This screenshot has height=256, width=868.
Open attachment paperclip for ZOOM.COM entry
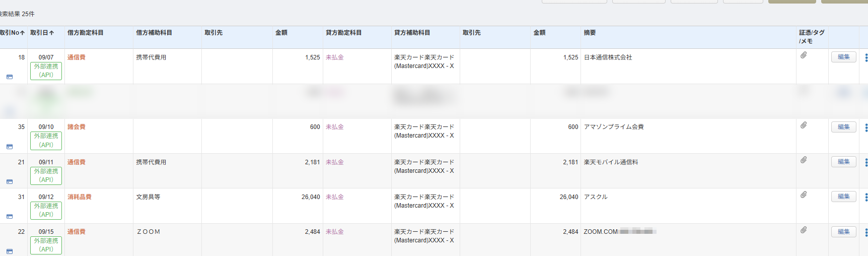coord(804,230)
